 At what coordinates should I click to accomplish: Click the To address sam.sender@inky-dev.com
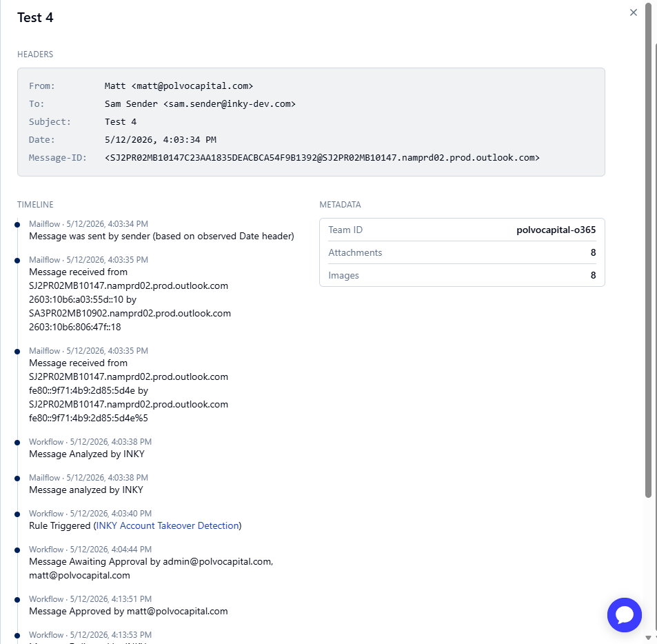(x=229, y=104)
